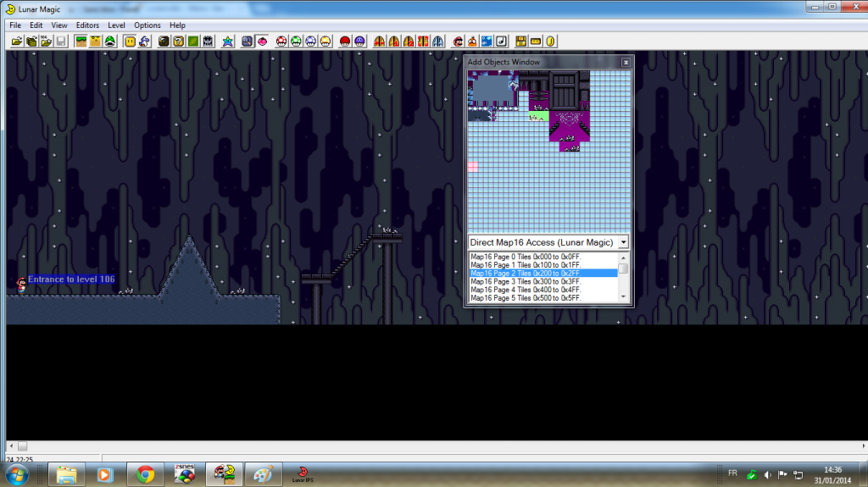The width and height of the screenshot is (868, 487).
Task: Click the gray Thwomp toolbar icon
Action: click(x=209, y=42)
